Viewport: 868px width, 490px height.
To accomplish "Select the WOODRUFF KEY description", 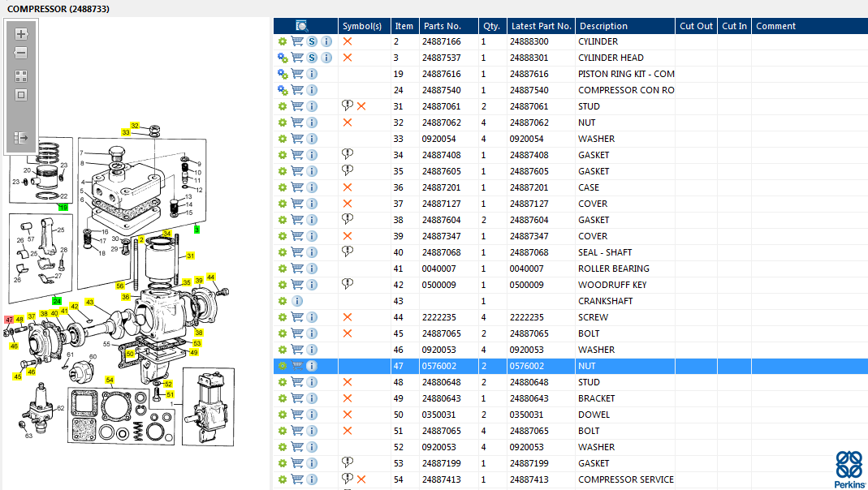I will (612, 285).
